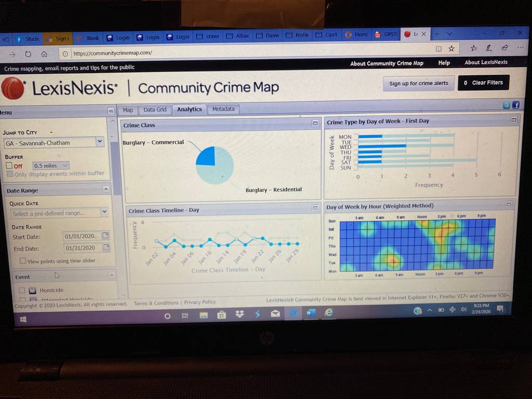
Task: Open the Jump to City dropdown
Action: click(x=99, y=141)
